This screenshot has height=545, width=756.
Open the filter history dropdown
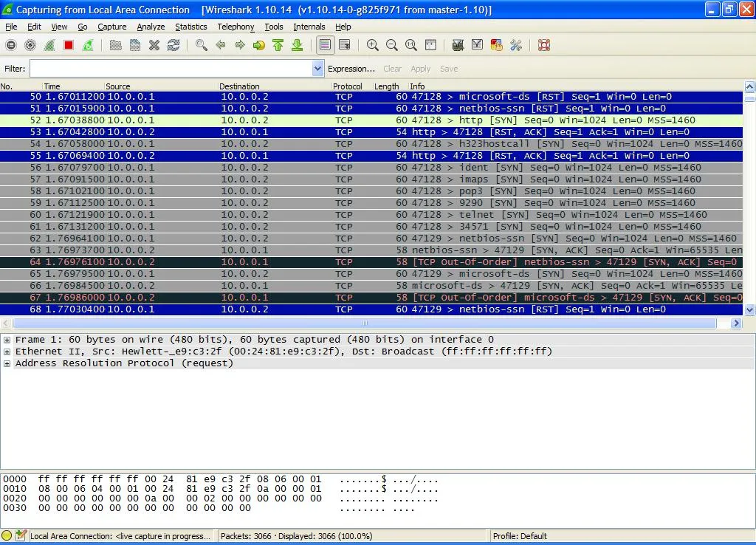point(317,68)
